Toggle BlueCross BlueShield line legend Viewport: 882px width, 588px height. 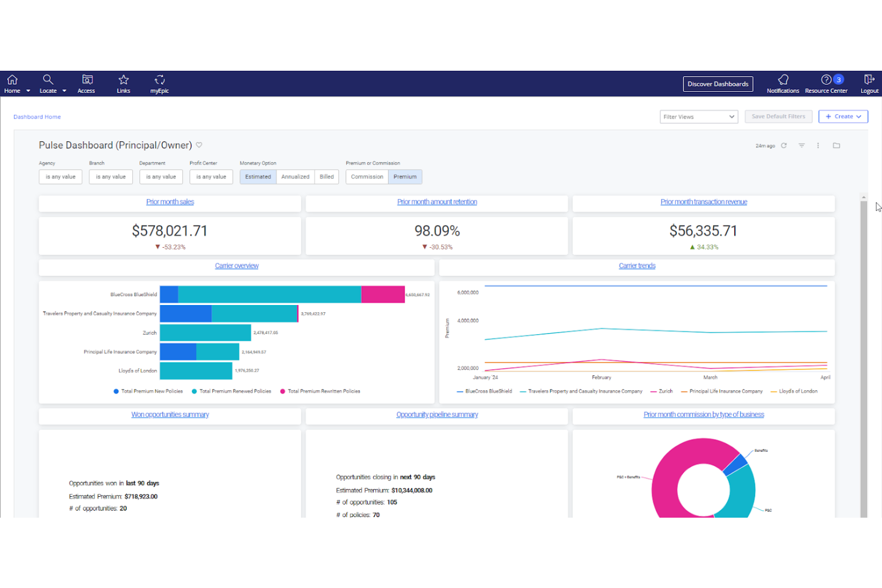pyautogui.click(x=485, y=391)
